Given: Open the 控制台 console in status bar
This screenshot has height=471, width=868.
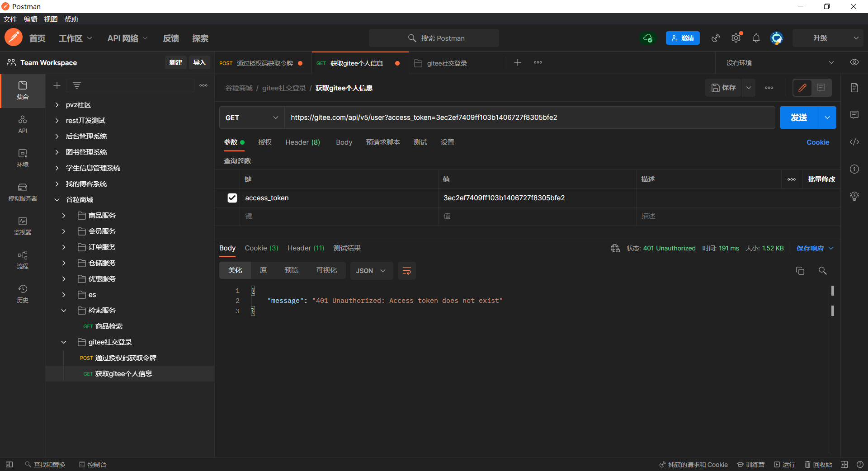Looking at the screenshot, I should [93, 465].
